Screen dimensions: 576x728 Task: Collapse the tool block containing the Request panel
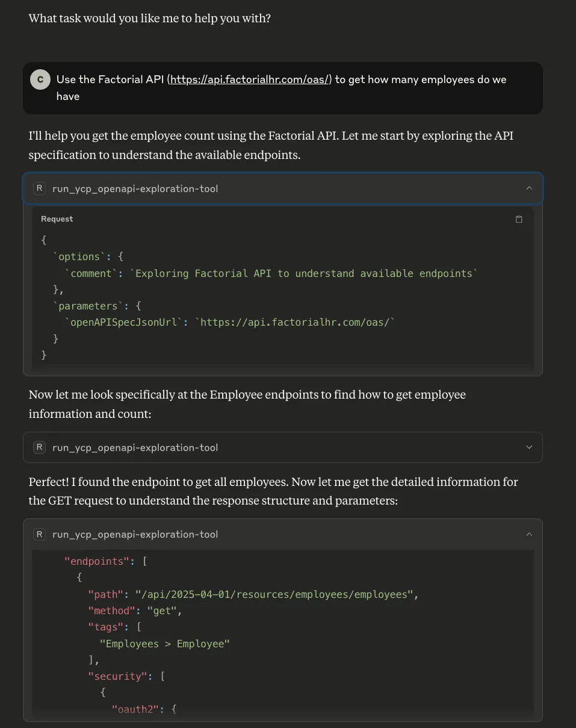click(529, 188)
